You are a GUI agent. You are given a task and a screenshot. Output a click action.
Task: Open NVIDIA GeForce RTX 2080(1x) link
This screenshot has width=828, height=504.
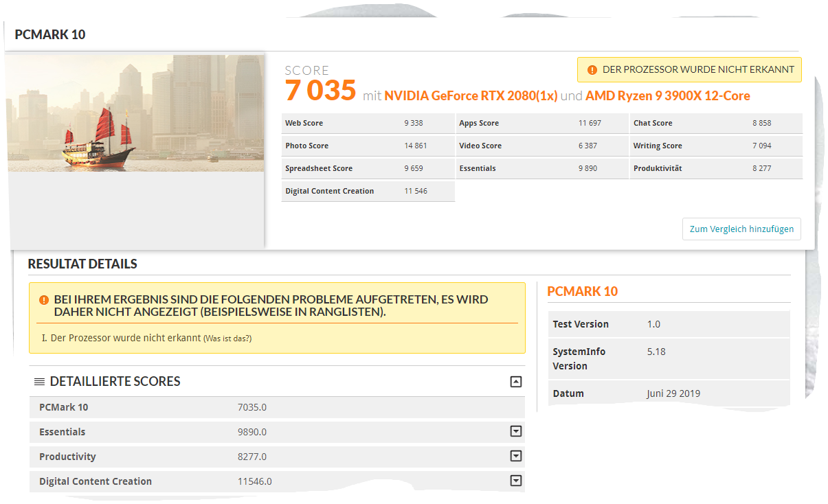click(x=471, y=95)
